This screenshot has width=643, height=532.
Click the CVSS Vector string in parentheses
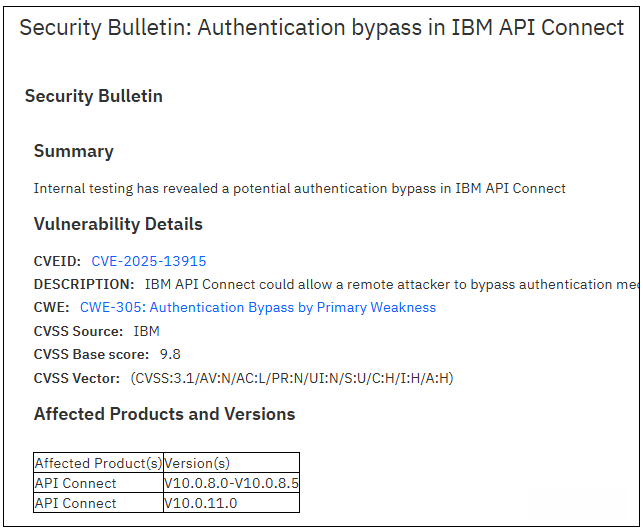tap(292, 377)
